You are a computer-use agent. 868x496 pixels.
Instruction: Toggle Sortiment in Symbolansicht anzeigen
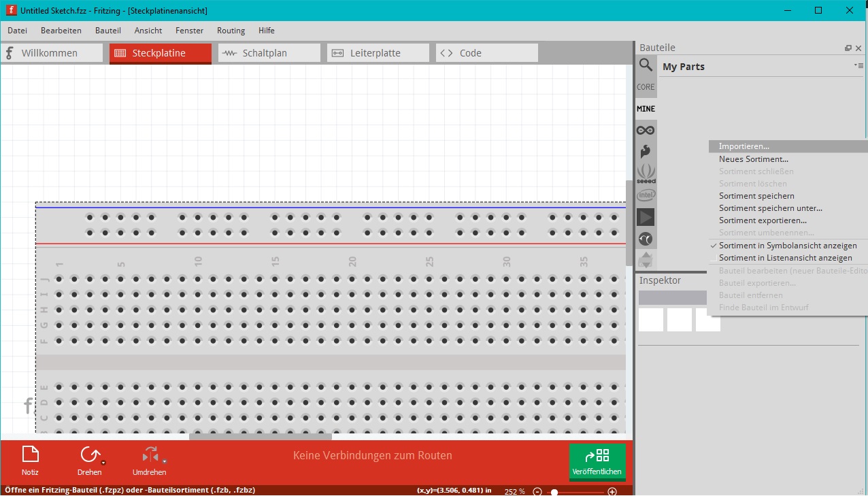pos(788,246)
